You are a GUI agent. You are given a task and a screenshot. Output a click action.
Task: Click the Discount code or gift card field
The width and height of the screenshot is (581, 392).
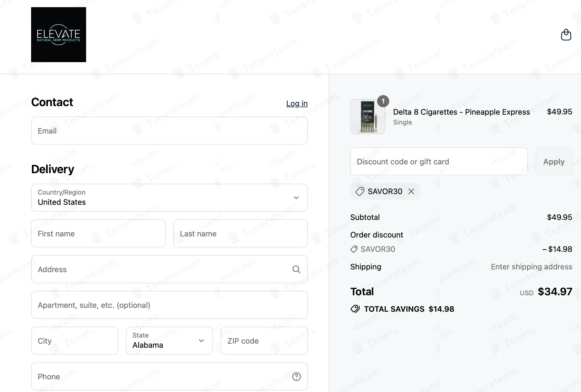(x=439, y=161)
